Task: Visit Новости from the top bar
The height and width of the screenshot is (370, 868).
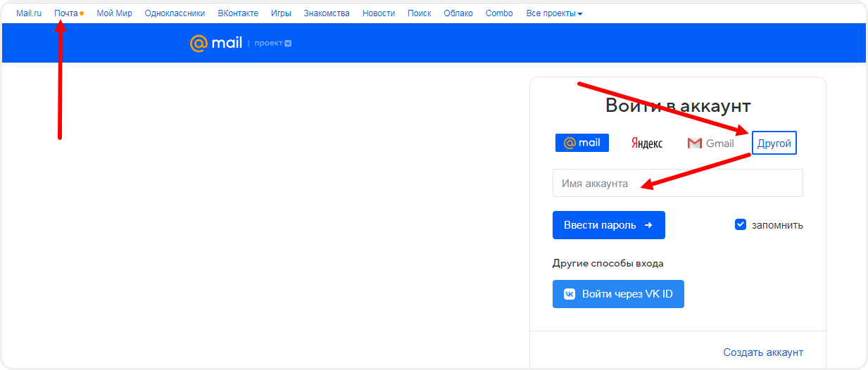Action: [x=378, y=13]
